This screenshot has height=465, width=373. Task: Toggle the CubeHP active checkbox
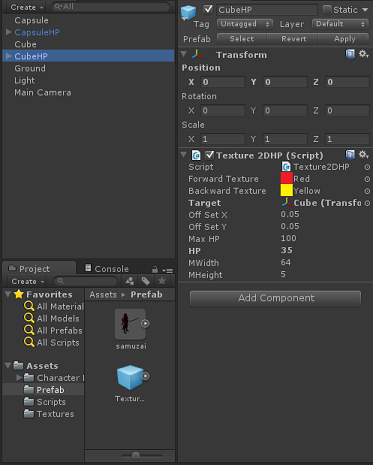208,9
